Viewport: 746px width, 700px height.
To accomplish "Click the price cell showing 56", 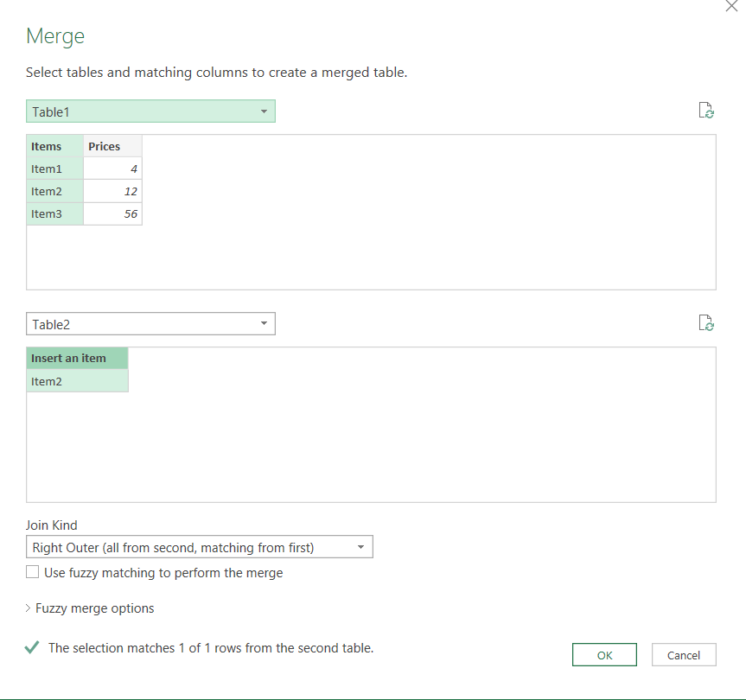I will [x=112, y=213].
